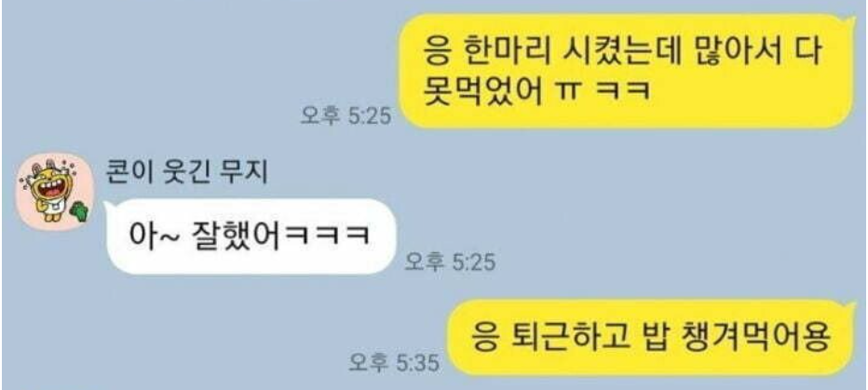Image resolution: width=868 pixels, height=390 pixels.
Task: Open the profile picture of 콘이 웃긴 무지
Action: pos(55,192)
